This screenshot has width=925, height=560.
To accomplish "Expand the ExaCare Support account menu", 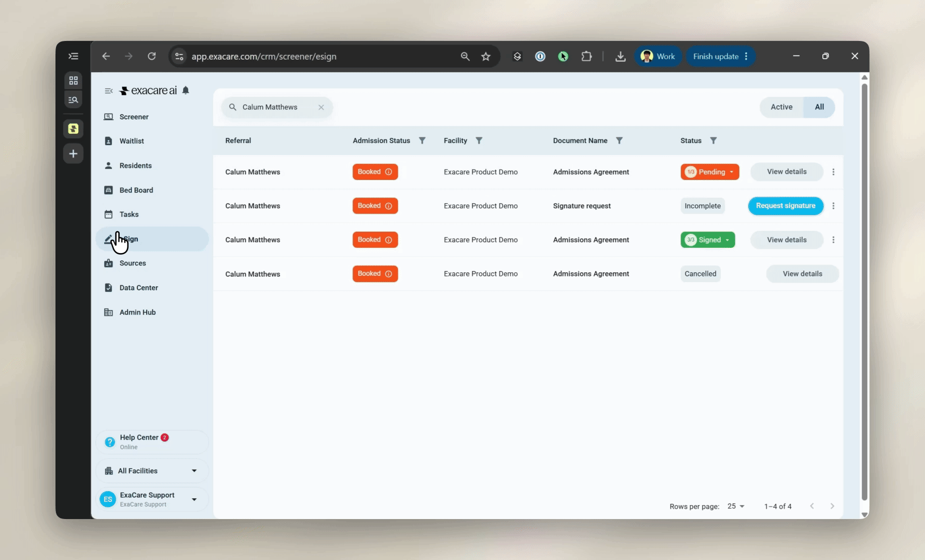I will tap(152, 499).
